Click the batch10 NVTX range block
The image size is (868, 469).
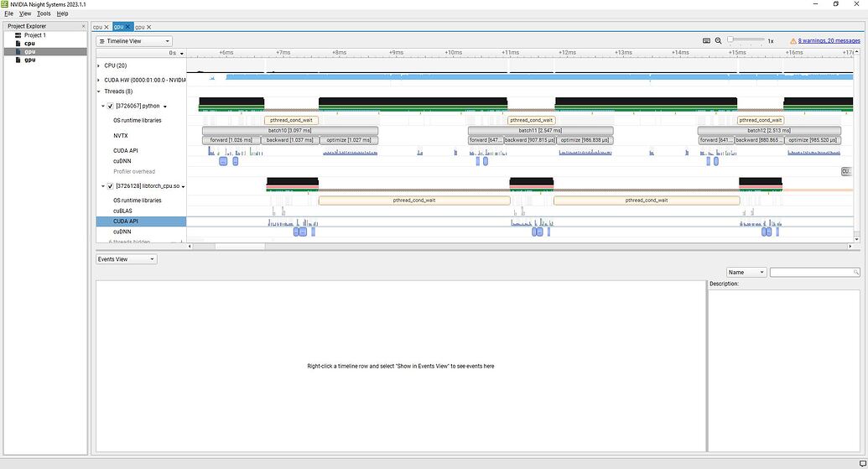tap(289, 131)
